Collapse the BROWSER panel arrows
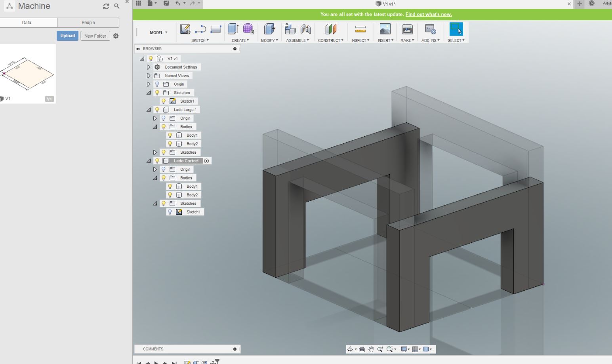 (138, 49)
